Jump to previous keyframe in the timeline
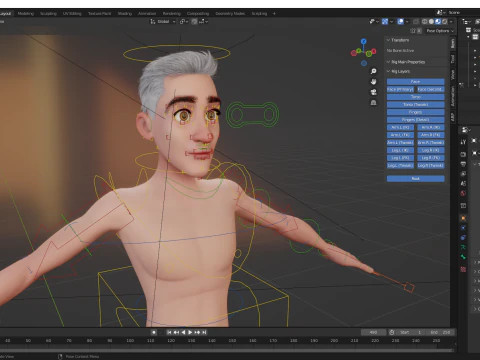480x360 pixels. 176,332
